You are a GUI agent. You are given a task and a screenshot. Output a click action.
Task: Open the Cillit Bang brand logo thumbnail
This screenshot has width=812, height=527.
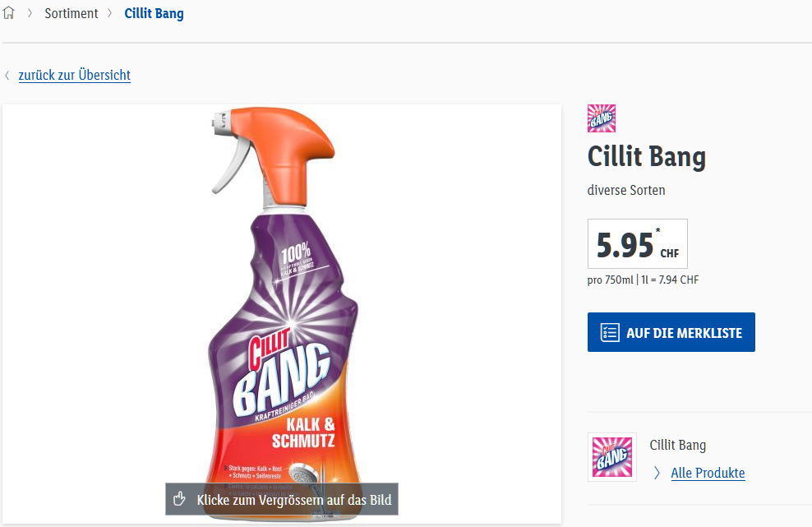point(612,457)
